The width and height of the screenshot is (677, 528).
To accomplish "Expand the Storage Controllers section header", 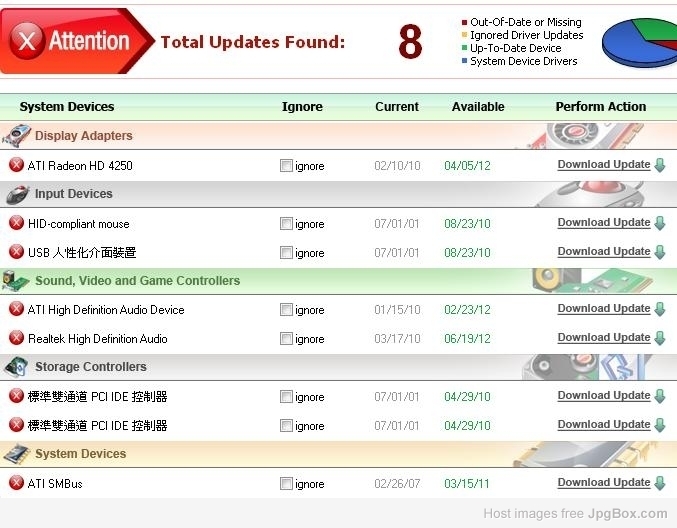I will click(90, 367).
